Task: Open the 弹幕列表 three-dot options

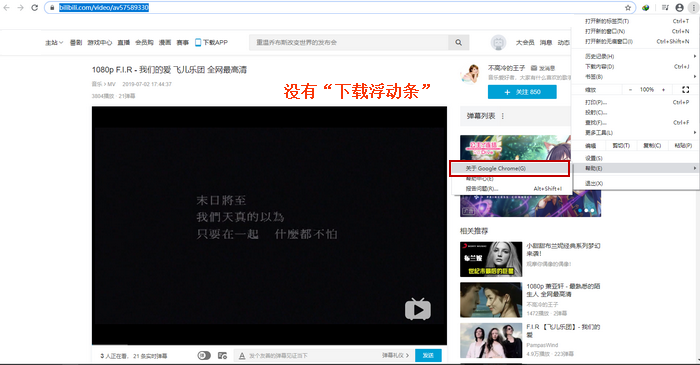Action: [503, 116]
